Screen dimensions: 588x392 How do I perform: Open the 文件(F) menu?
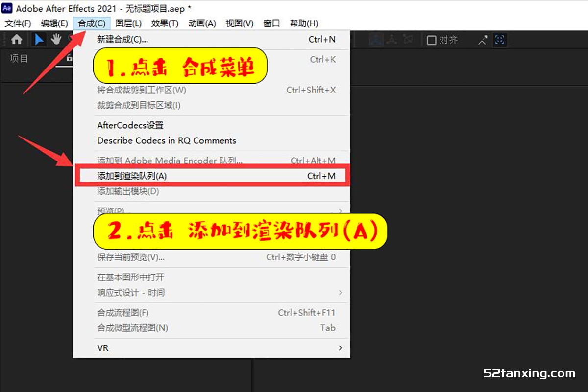(x=18, y=23)
